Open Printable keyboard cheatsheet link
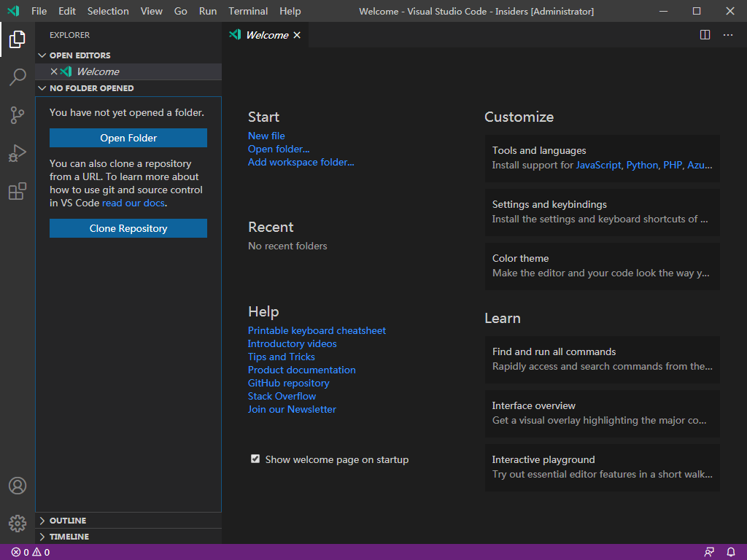The width and height of the screenshot is (747, 560). [317, 330]
